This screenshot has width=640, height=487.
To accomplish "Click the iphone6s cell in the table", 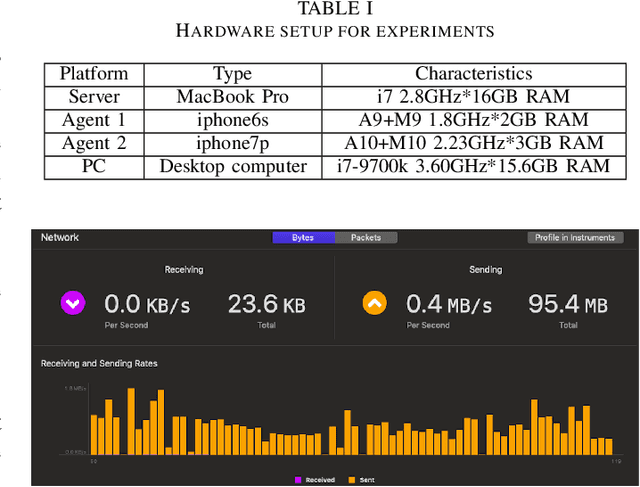I will (233, 120).
